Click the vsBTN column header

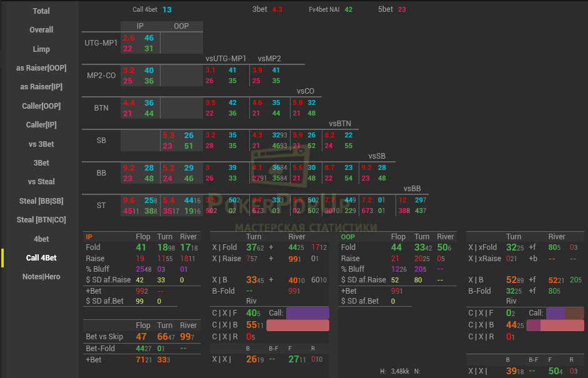pyautogui.click(x=339, y=124)
